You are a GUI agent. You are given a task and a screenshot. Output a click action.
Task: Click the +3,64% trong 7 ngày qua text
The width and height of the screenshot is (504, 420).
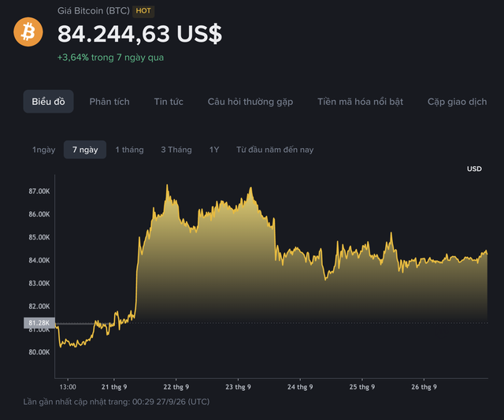110,58
